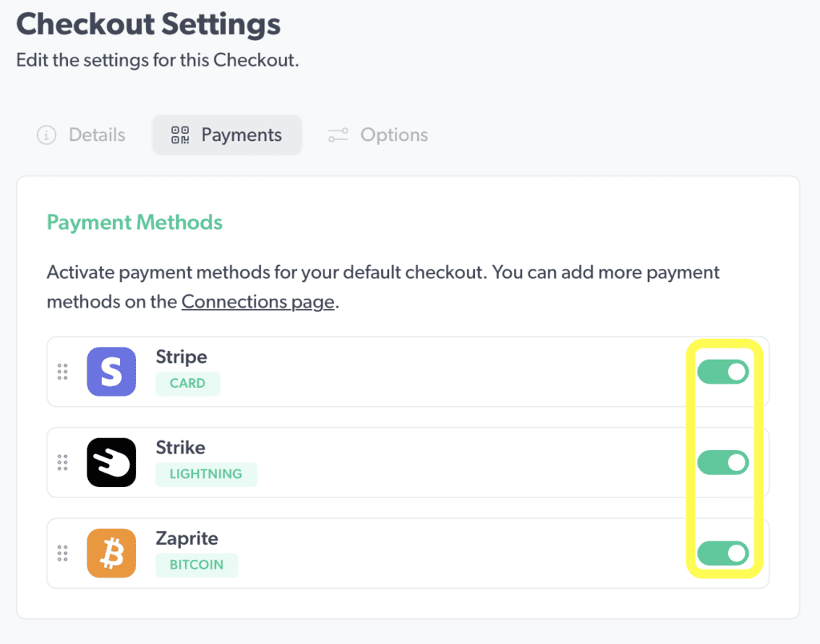Image resolution: width=820 pixels, height=644 pixels.
Task: Click the drag handle next to Strike
Action: tap(62, 462)
